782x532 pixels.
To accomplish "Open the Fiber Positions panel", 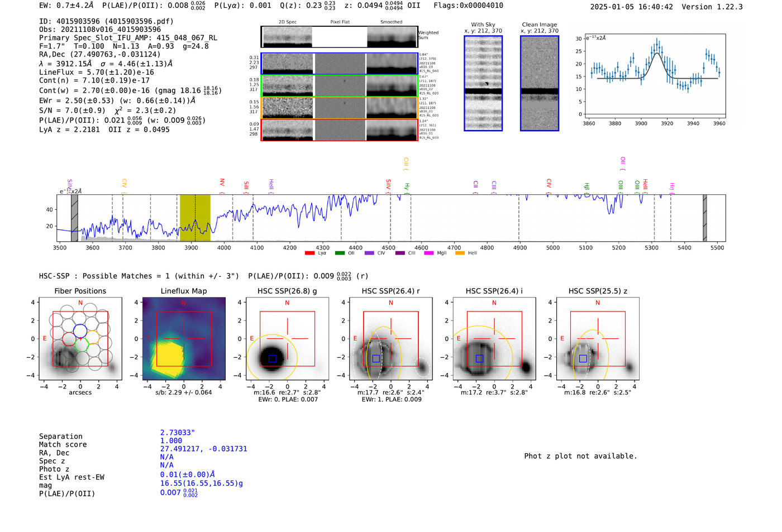I will pos(80,339).
